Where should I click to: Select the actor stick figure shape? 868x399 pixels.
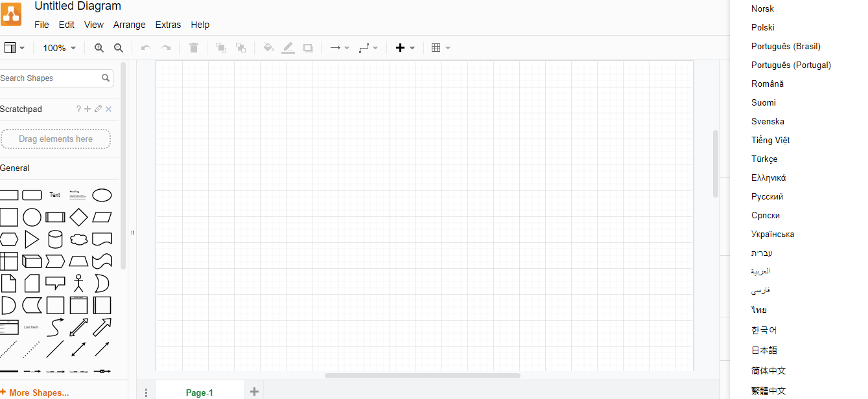tap(78, 283)
